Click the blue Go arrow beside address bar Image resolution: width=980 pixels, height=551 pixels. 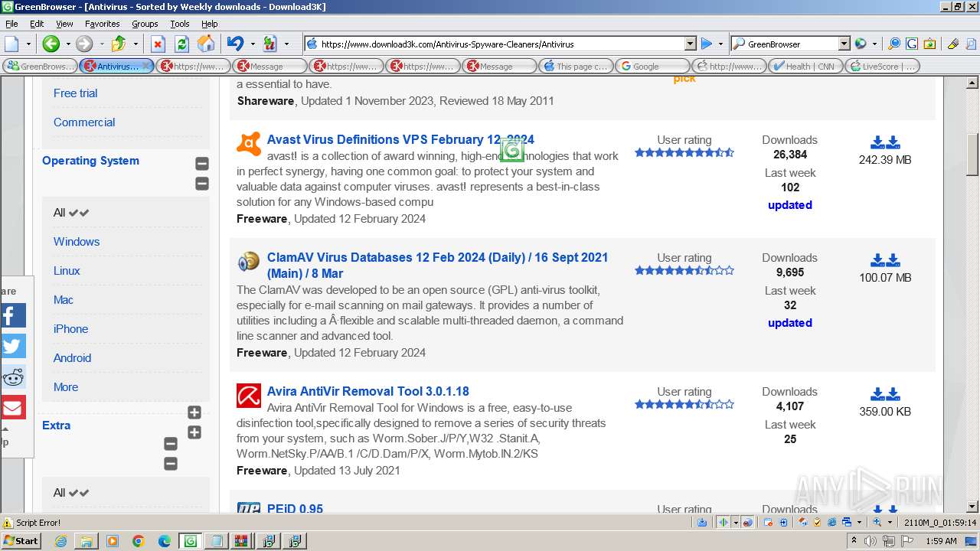(707, 44)
